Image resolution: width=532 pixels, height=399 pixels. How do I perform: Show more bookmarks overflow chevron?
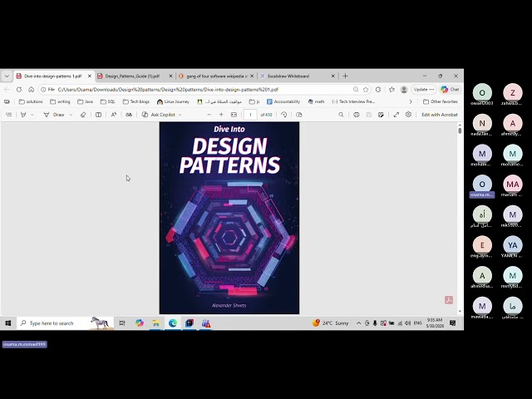(x=411, y=101)
